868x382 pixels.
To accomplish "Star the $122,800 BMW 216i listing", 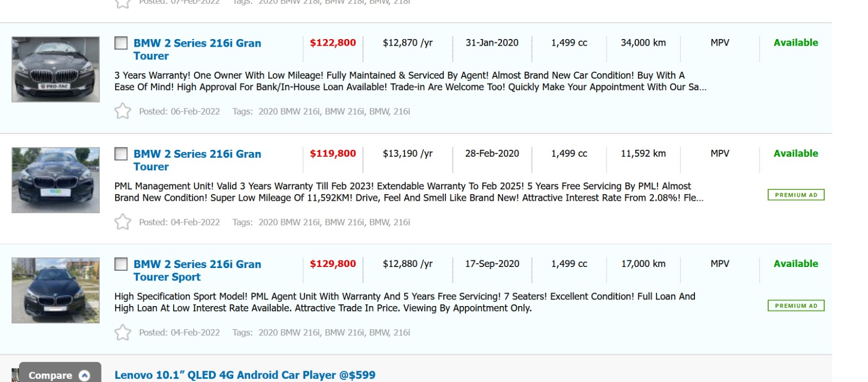I will click(123, 111).
